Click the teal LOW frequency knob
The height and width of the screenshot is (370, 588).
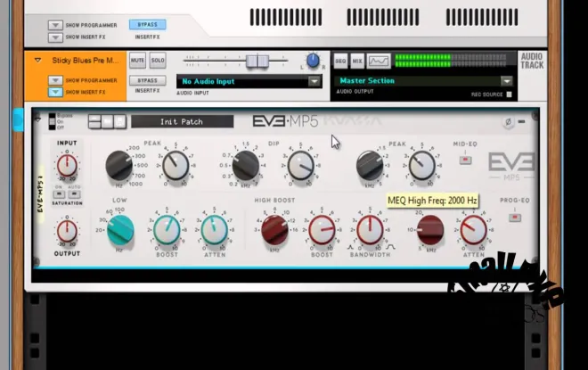point(120,230)
